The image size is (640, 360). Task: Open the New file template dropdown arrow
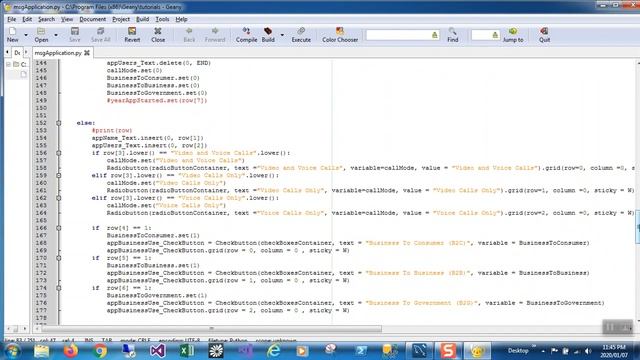[x=26, y=35]
